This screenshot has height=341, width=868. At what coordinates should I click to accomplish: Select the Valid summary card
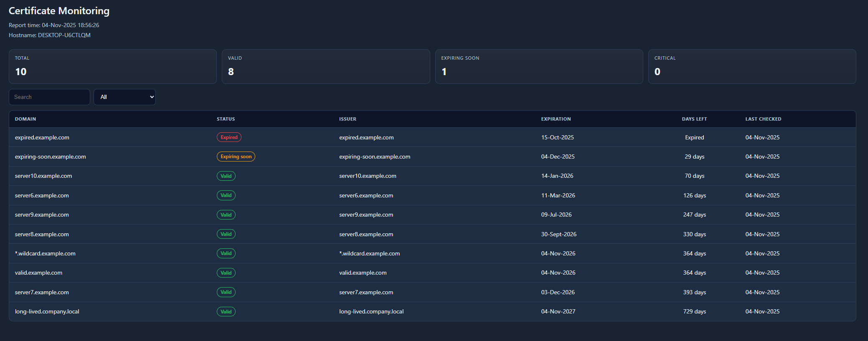point(326,67)
